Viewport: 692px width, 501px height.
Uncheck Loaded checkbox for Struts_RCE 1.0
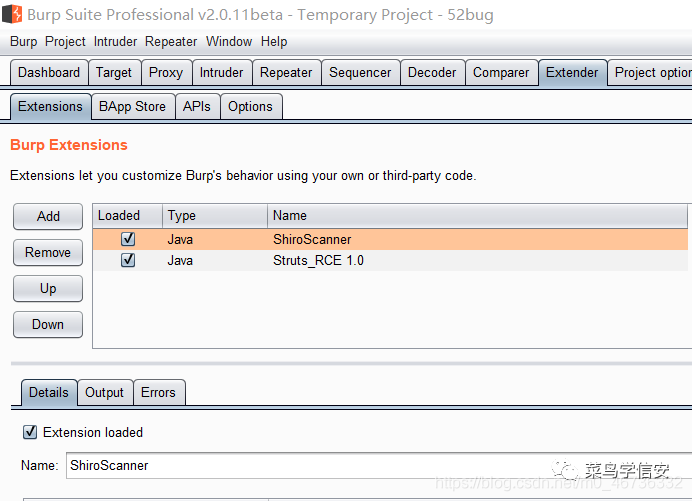coord(128,260)
